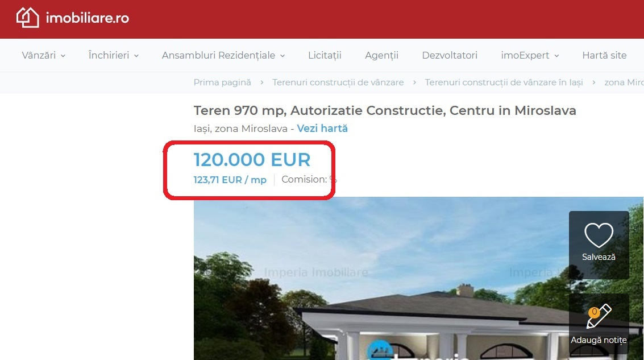Click the Prima pagină breadcrumb
The width and height of the screenshot is (644, 360).
[222, 82]
